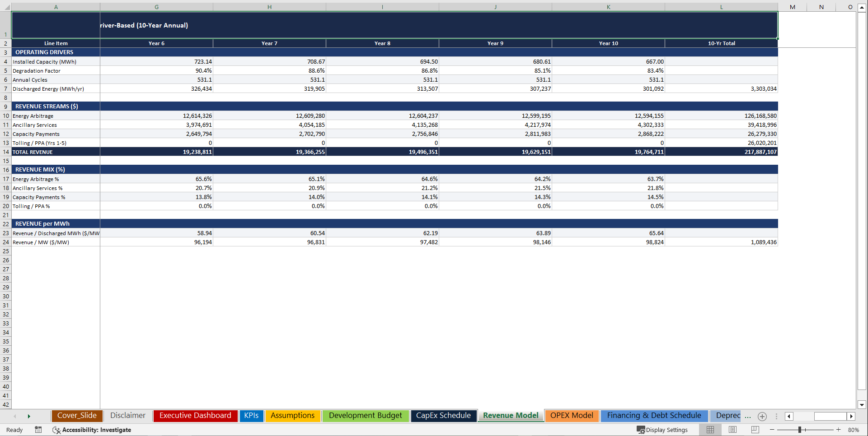Screen dimensions: 868x436
Task: Open Page Break Preview via status bar icon
Action: (x=755, y=430)
